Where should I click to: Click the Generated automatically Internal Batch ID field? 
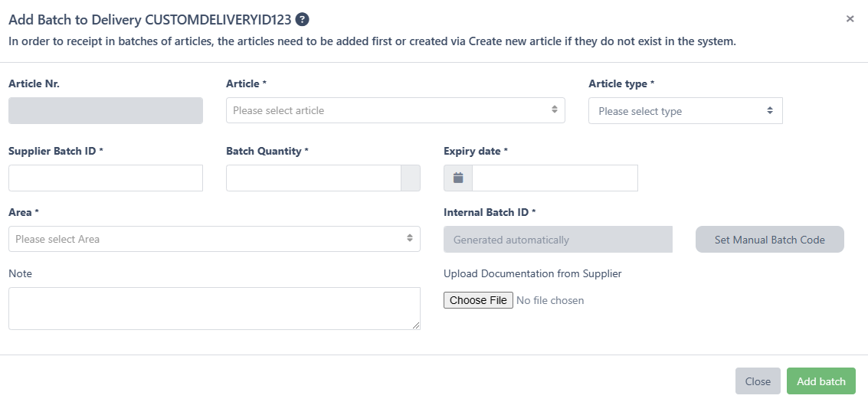[558, 240]
